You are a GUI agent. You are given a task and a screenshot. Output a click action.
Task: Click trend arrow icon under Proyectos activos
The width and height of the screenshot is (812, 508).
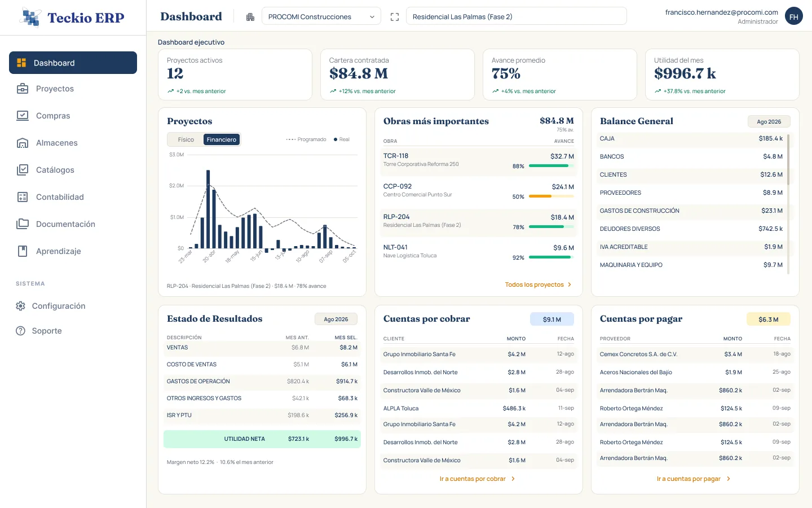[x=170, y=91]
